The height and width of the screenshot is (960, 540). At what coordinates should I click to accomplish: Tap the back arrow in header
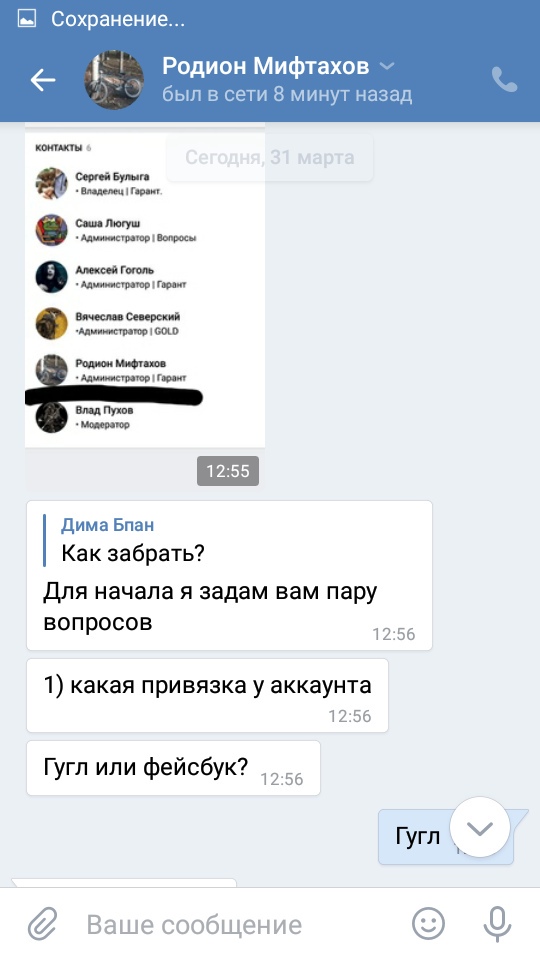point(43,80)
